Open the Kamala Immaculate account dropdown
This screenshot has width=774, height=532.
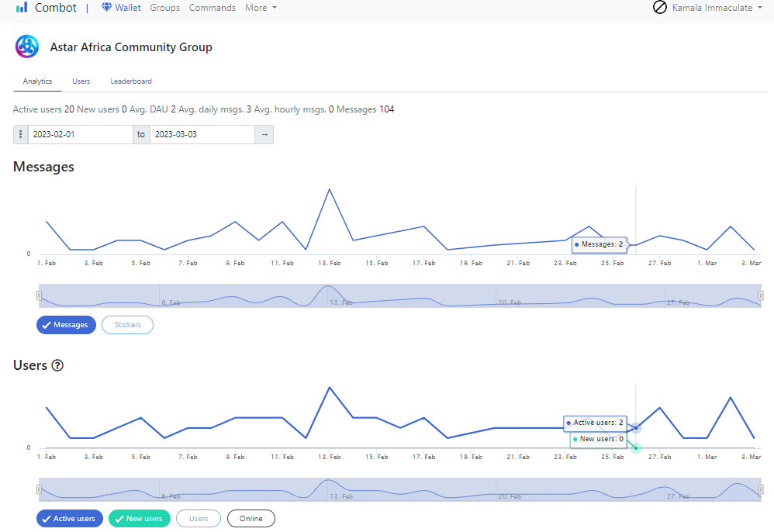(x=717, y=8)
